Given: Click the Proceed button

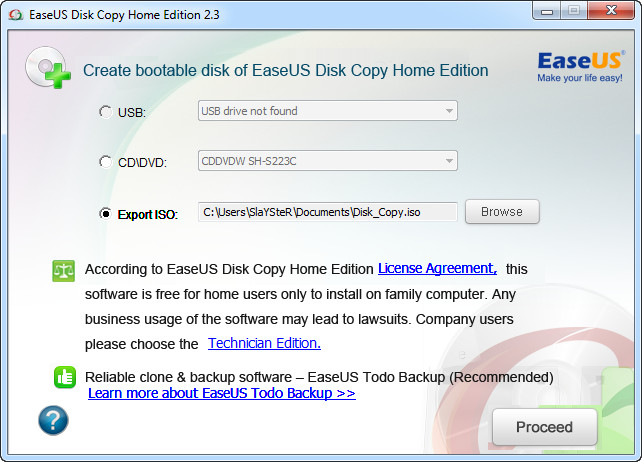Looking at the screenshot, I should [x=545, y=427].
